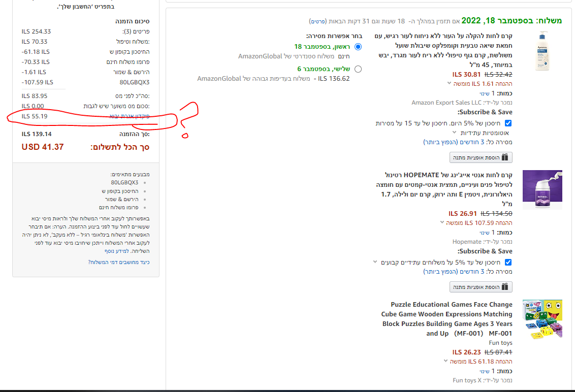The height and width of the screenshot is (392, 575).
Task: Click the Aveeno ILS 30.81 price
Action: 466,75
